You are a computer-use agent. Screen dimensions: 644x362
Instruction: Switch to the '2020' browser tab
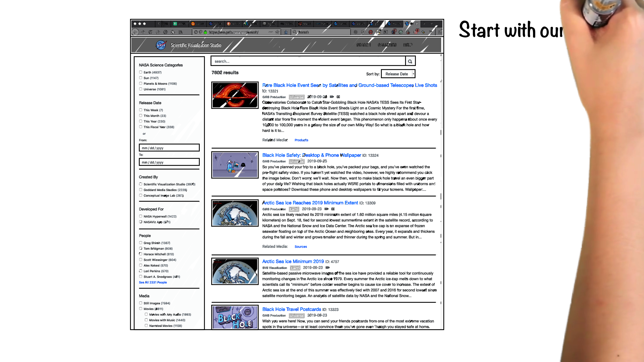point(180,23)
